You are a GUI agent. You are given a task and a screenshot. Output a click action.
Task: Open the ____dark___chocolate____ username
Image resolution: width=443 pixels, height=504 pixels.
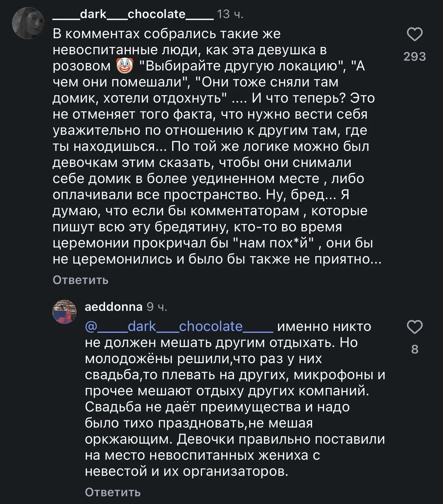133,14
